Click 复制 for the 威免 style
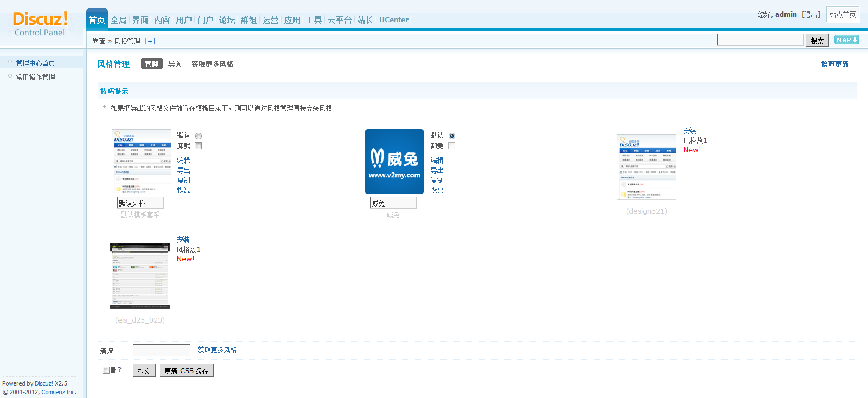Screen dimensions: 868x398 [x=437, y=180]
